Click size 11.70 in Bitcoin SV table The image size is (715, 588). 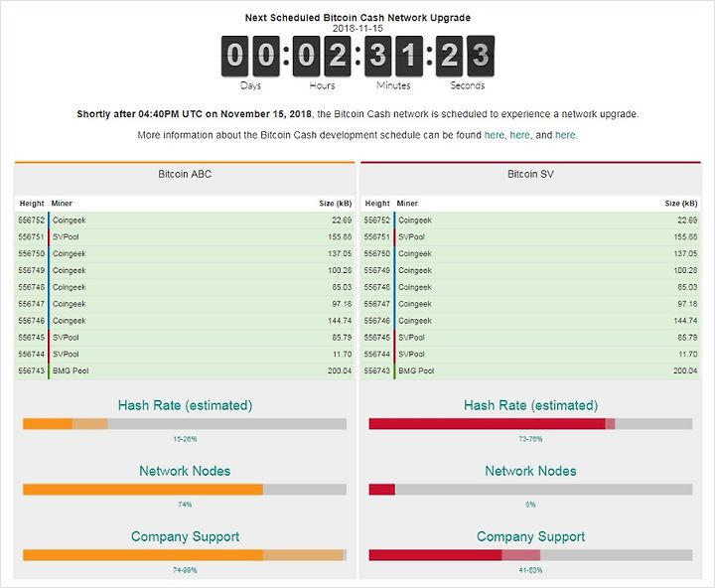click(687, 354)
